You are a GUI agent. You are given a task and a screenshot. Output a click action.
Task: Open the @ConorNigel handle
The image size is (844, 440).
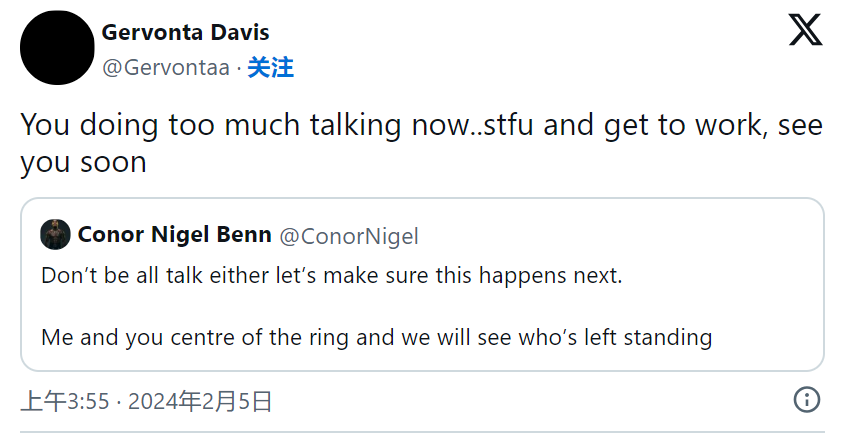click(349, 236)
